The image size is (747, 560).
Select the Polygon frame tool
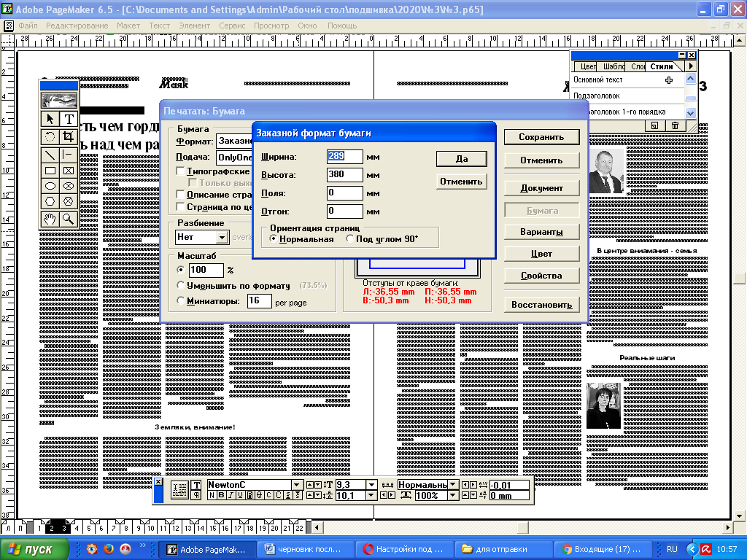pyautogui.click(x=68, y=201)
